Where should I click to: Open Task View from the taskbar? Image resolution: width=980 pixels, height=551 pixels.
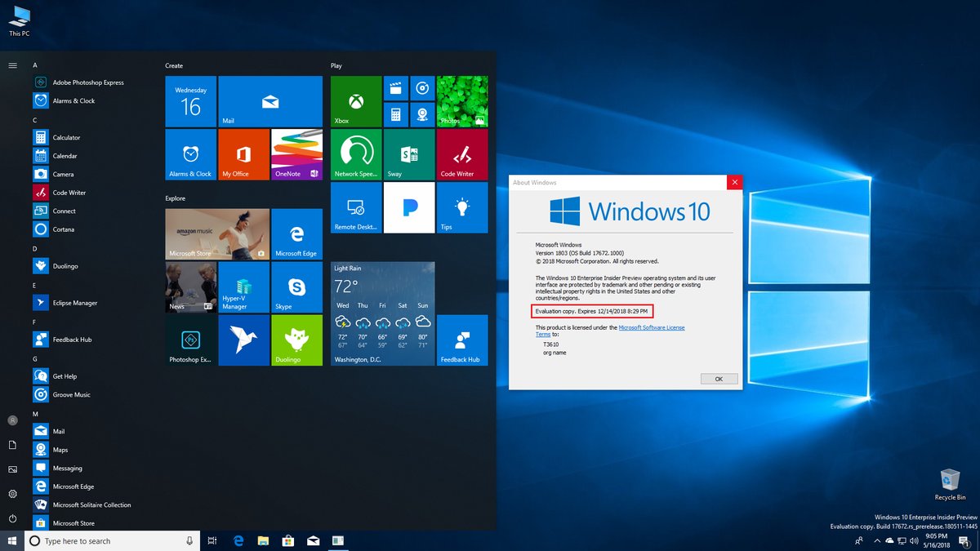coord(212,541)
